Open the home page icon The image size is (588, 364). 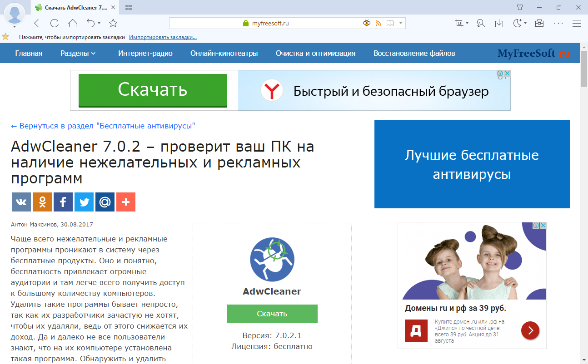pos(73,23)
